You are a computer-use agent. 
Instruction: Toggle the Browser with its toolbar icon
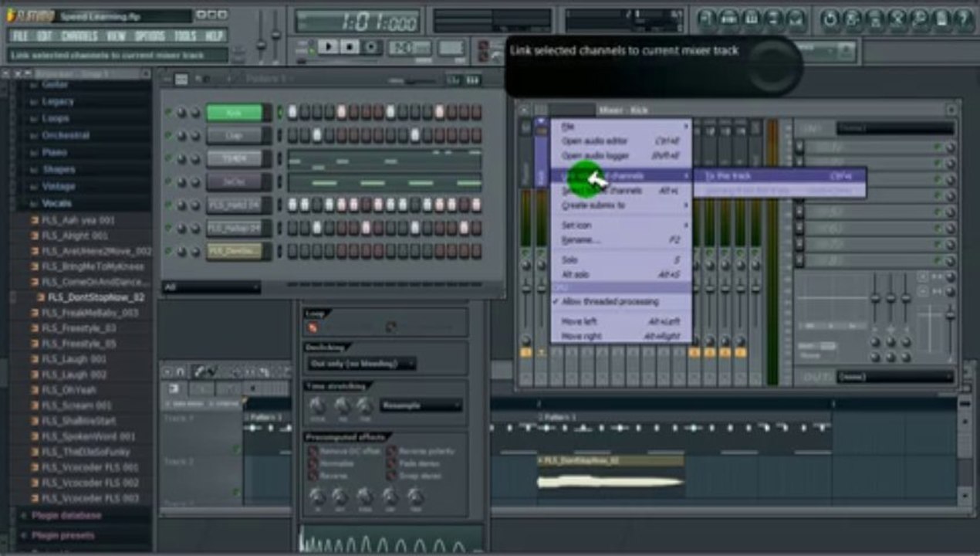pyautogui.click(x=773, y=19)
